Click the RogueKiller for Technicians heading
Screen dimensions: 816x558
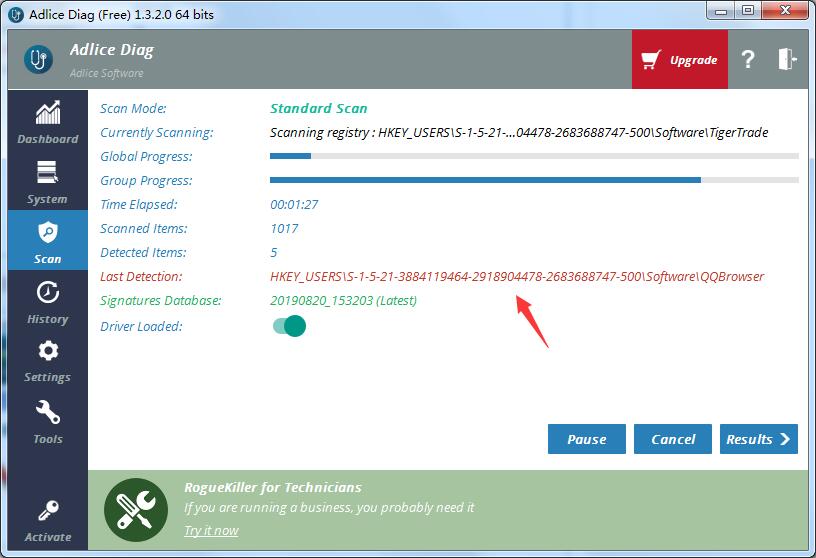[273, 487]
